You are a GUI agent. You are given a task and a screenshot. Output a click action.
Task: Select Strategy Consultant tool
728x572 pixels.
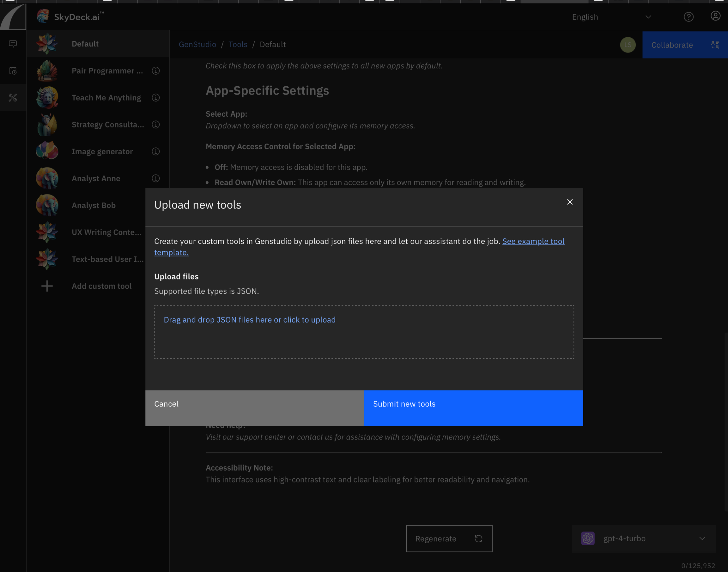click(98, 125)
